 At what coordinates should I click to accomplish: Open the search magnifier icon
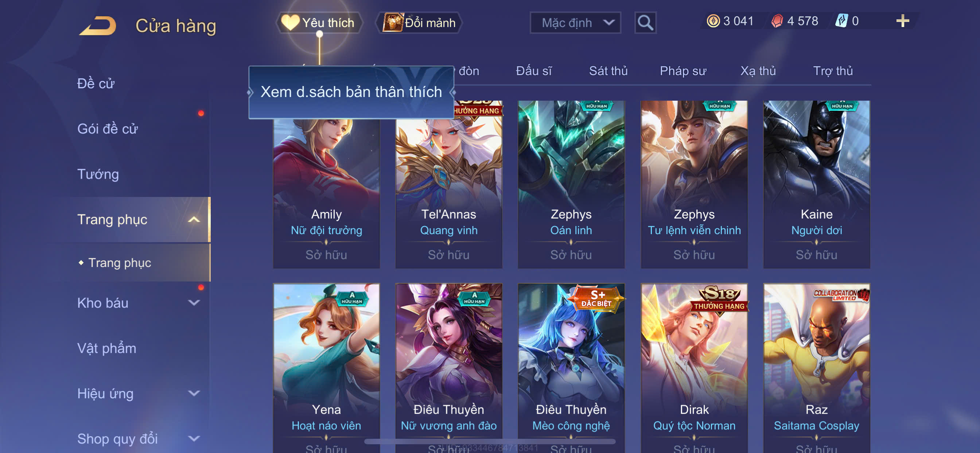[x=645, y=23]
